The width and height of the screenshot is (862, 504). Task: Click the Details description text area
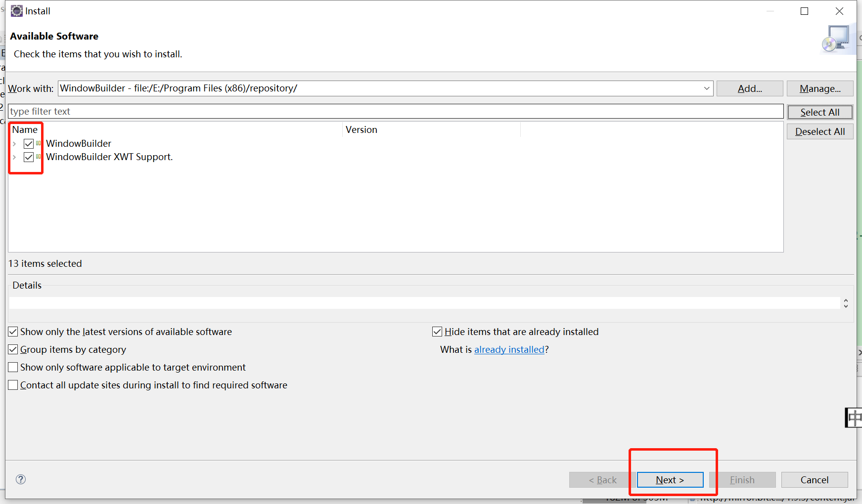(x=424, y=303)
